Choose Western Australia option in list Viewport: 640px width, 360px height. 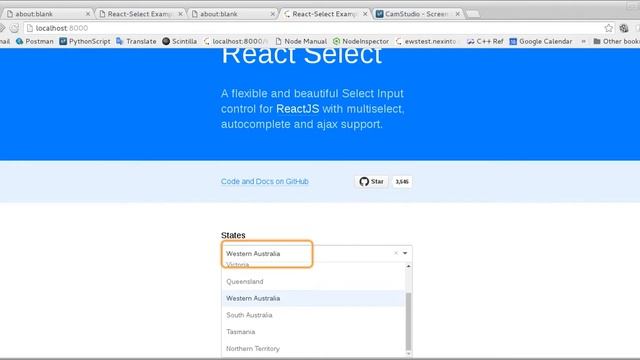point(313,298)
